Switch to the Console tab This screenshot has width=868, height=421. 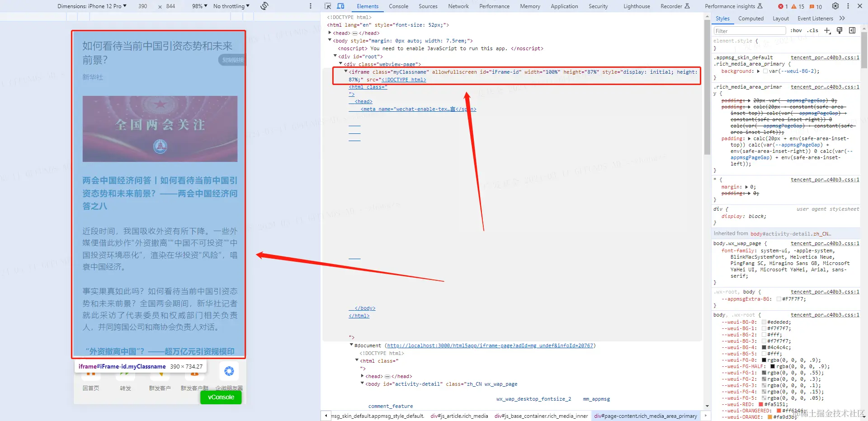[398, 6]
